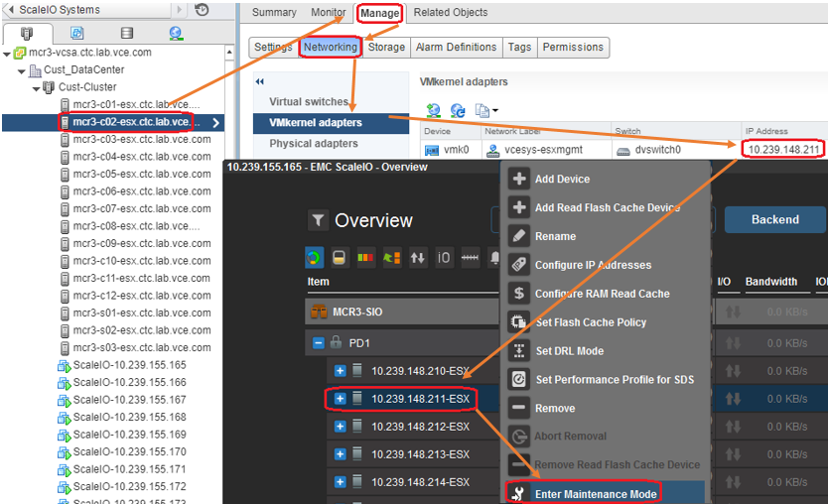This screenshot has width=828, height=504.
Task: Click the Backend button
Action: click(x=774, y=219)
